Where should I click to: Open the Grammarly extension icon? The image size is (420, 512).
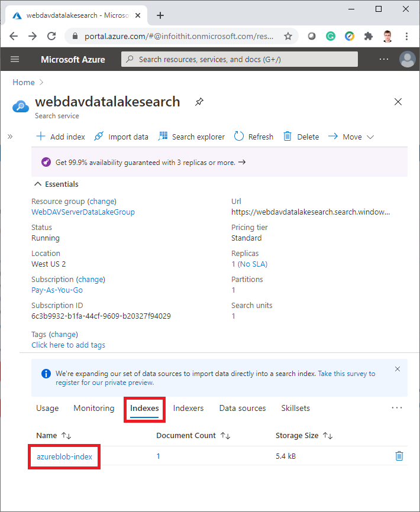[x=331, y=36]
